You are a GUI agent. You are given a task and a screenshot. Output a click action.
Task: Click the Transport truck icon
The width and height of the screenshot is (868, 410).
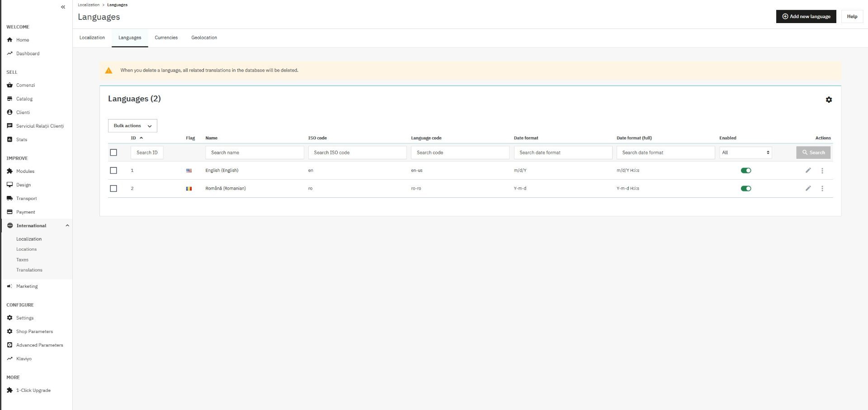pos(9,198)
